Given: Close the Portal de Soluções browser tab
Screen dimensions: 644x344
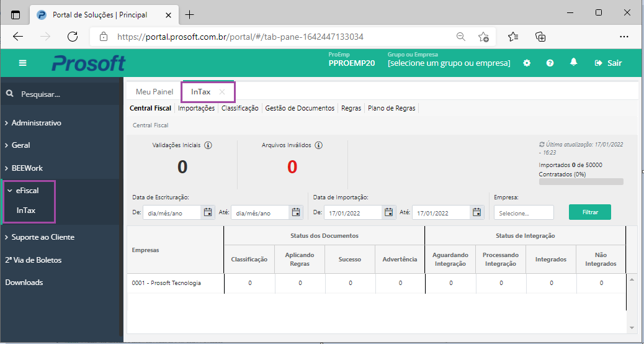Looking at the screenshot, I should click(168, 15).
